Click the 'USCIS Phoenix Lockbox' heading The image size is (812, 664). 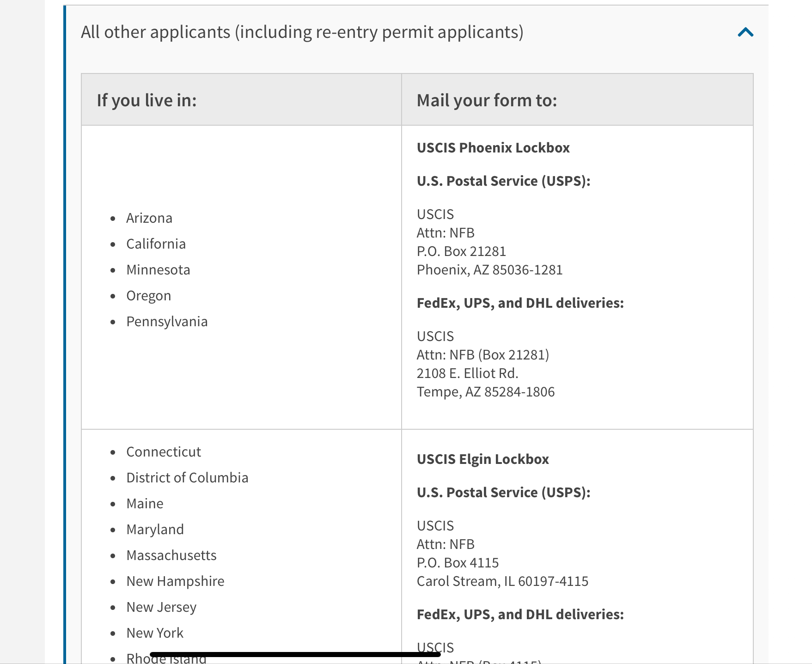493,147
